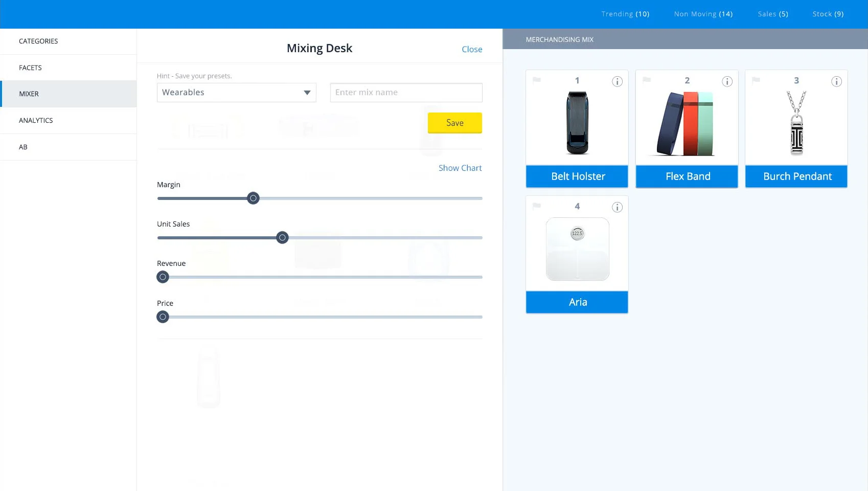Click the Revenue slider handle
Viewport: 868px width, 491px height.
pos(163,277)
